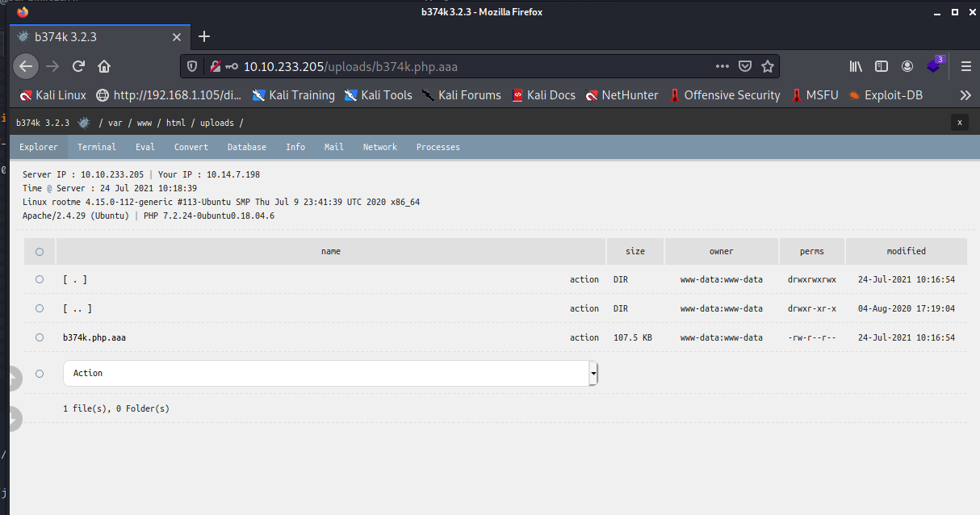Open the Firefox hamburger menu
Screen dimensions: 980x515
pyautogui.click(x=965, y=66)
